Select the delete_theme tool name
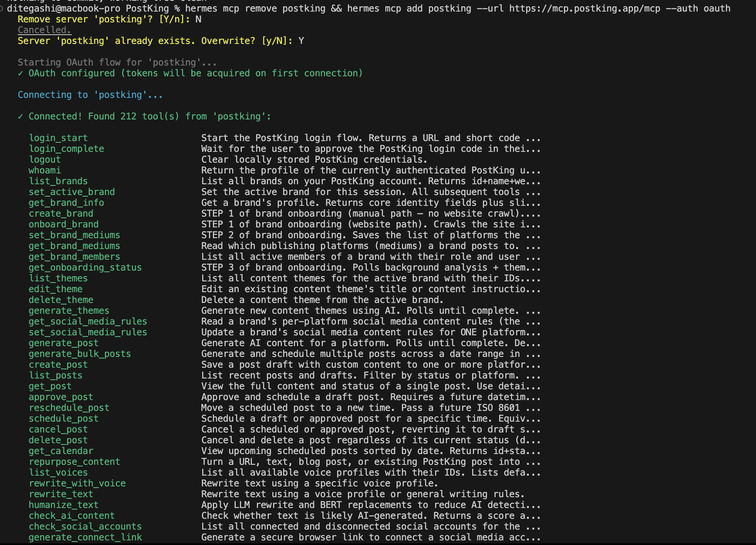Screen dimensions: 756x545 (61, 300)
